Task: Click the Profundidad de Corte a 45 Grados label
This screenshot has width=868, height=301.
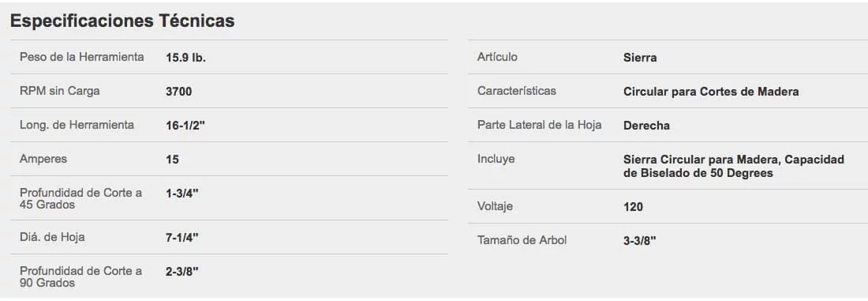Action: coord(80,198)
